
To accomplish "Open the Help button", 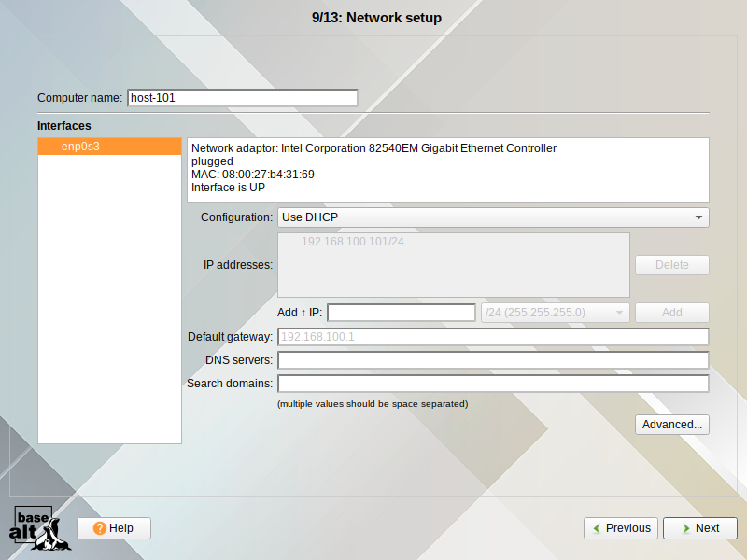I will (114, 528).
